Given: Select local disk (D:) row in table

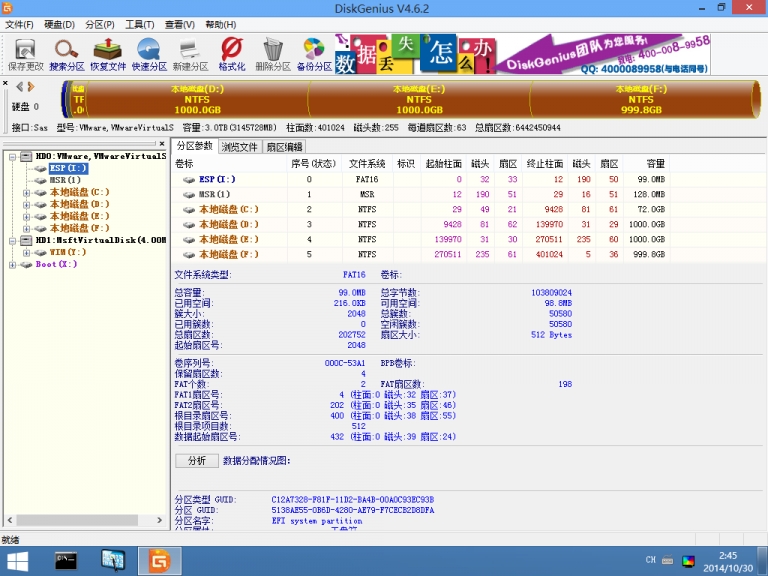Looking at the screenshot, I should (421, 224).
